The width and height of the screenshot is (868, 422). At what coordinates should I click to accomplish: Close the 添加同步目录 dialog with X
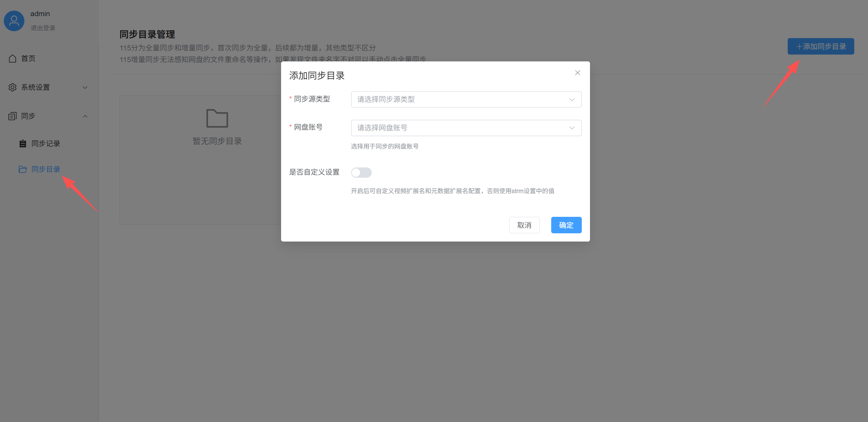[x=578, y=73]
